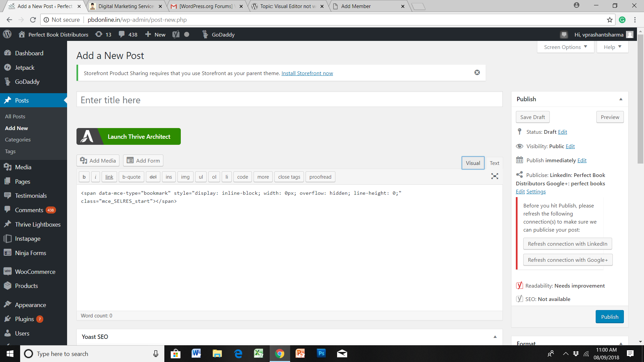Reload the current page

tap(33, 20)
